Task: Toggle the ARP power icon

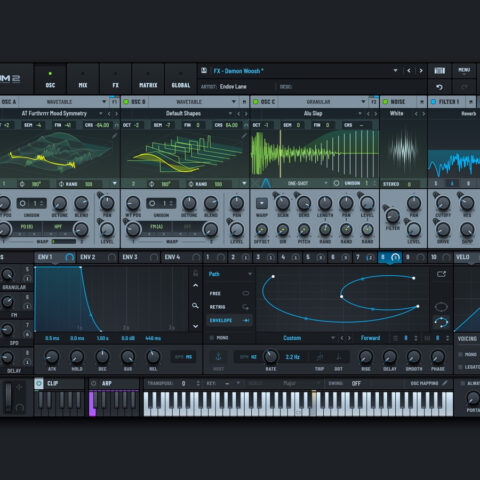Action: tap(94, 383)
